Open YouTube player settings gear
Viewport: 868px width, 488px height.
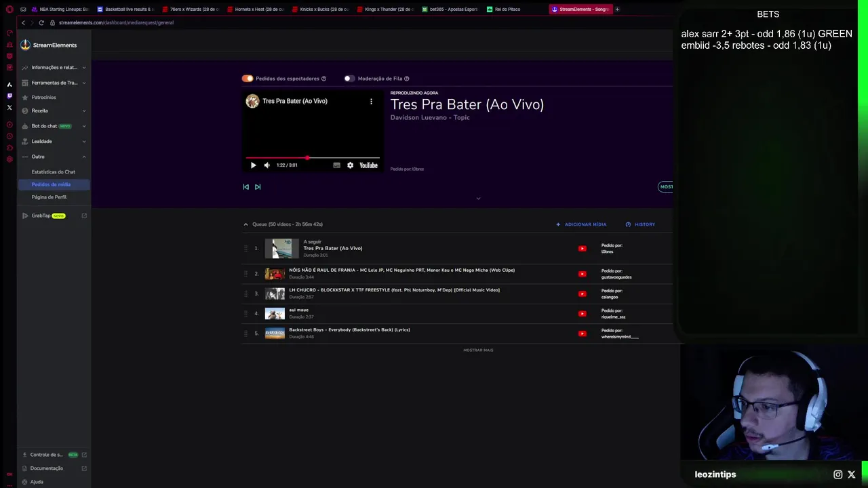(350, 165)
